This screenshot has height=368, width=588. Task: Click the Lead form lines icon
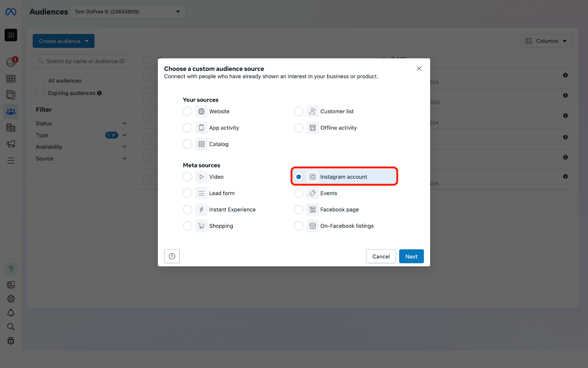tap(201, 193)
